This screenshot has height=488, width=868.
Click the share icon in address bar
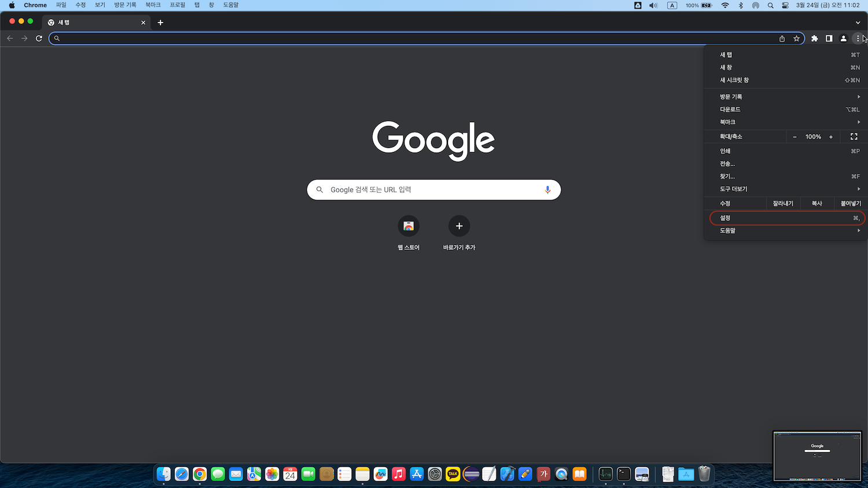click(x=782, y=38)
